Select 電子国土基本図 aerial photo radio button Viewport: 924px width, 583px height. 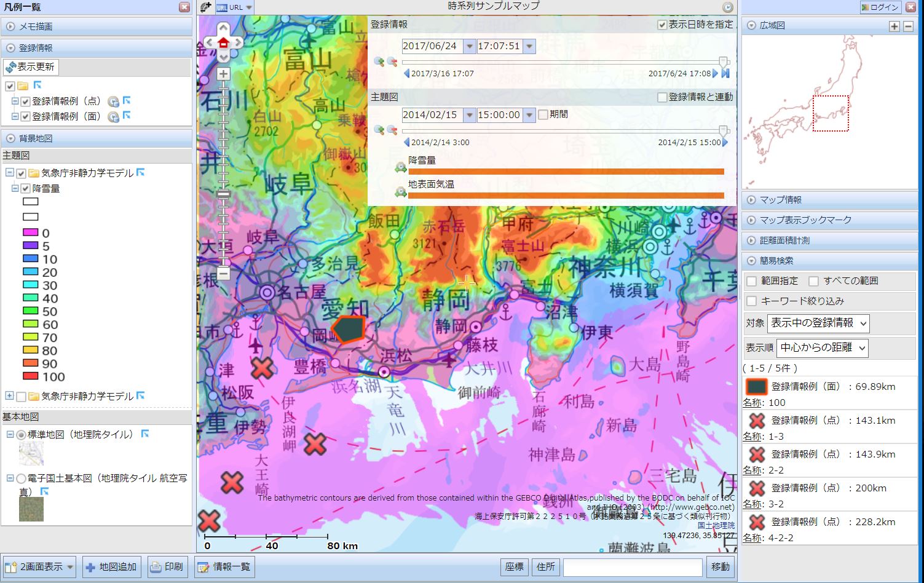pos(22,478)
